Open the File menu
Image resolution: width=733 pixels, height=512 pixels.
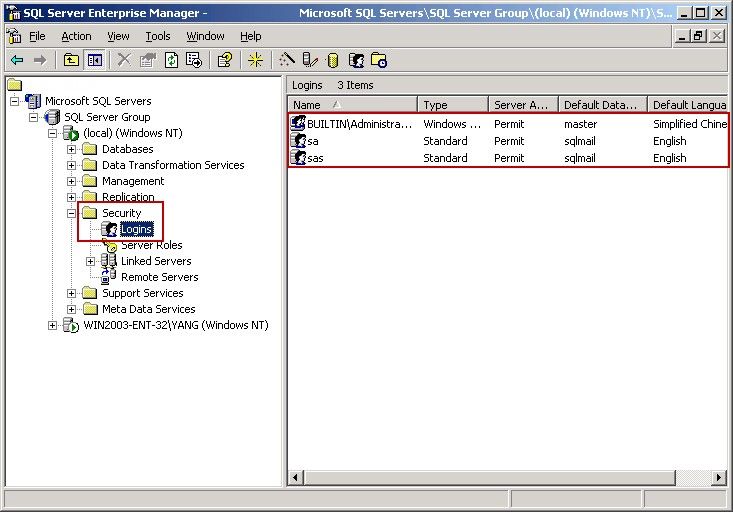37,36
